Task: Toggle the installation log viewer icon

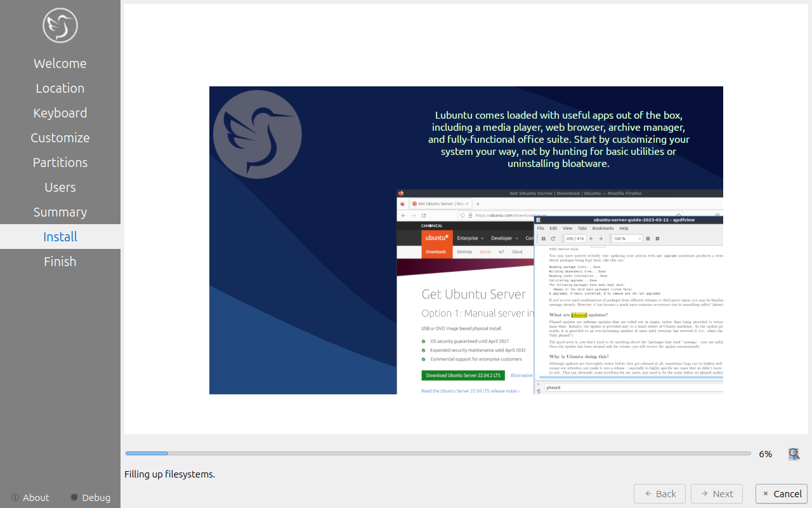Action: 794,454
